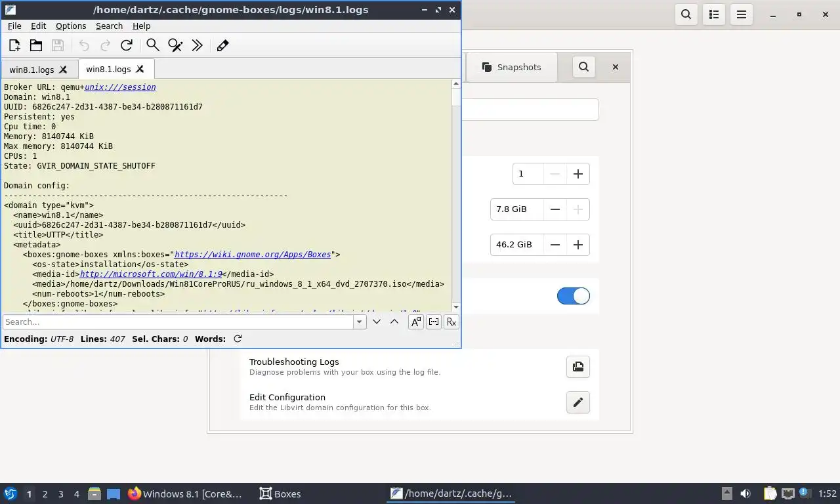Switch to list view in the Boxes header

(x=714, y=14)
